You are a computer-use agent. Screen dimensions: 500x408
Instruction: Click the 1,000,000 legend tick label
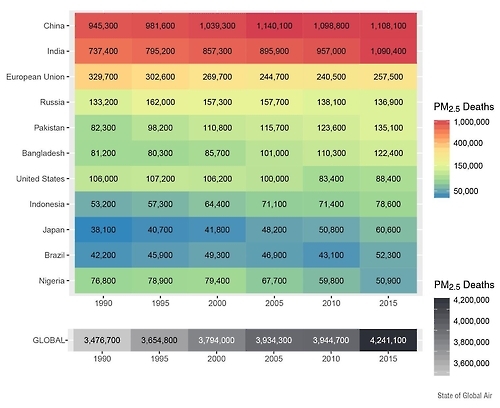[471, 122]
